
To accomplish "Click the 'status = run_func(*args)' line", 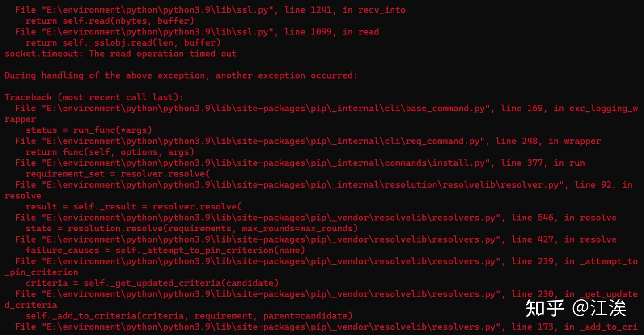I will (x=89, y=130).
